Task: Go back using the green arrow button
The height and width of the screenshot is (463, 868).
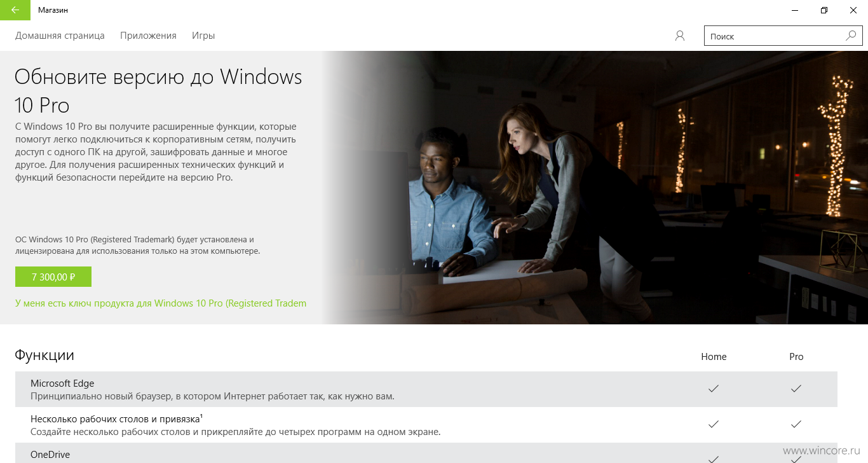Action: click(x=15, y=10)
